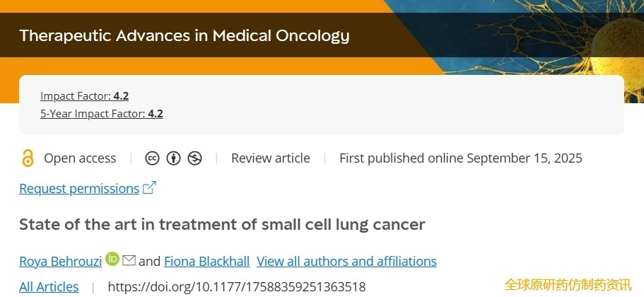Screen dimensions: 644x297
Task: Click the non-commercial license icon
Action: point(194,158)
